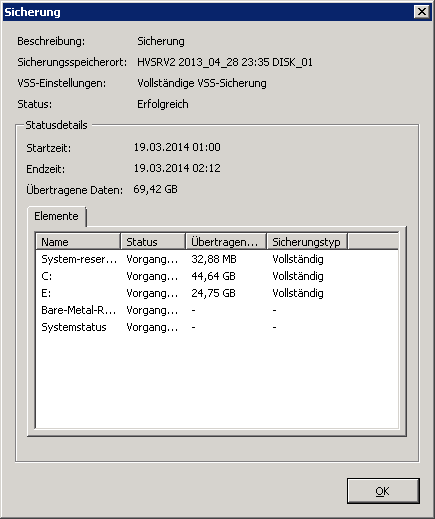Sort by the Name column header
Viewport: 435px width, 519px height.
point(78,242)
